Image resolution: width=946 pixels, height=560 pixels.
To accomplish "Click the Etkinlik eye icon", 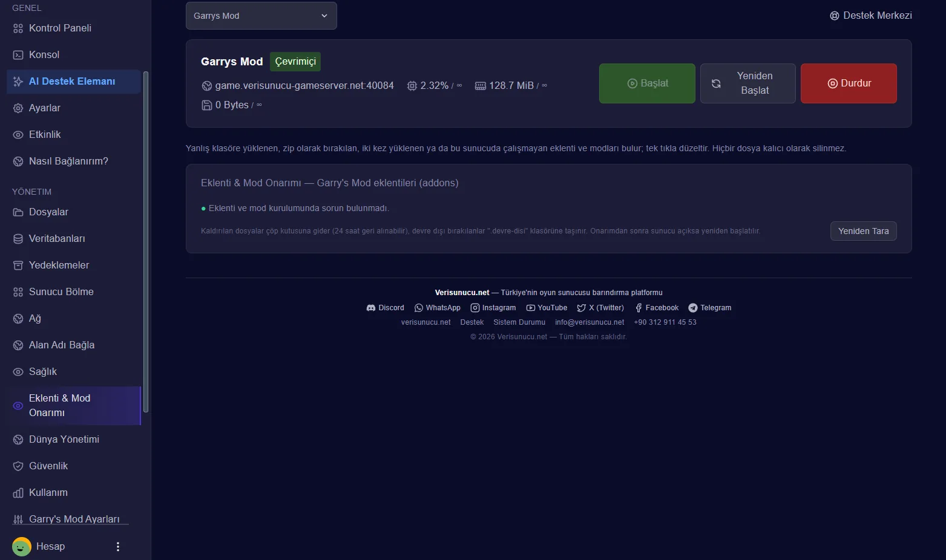I will [18, 134].
